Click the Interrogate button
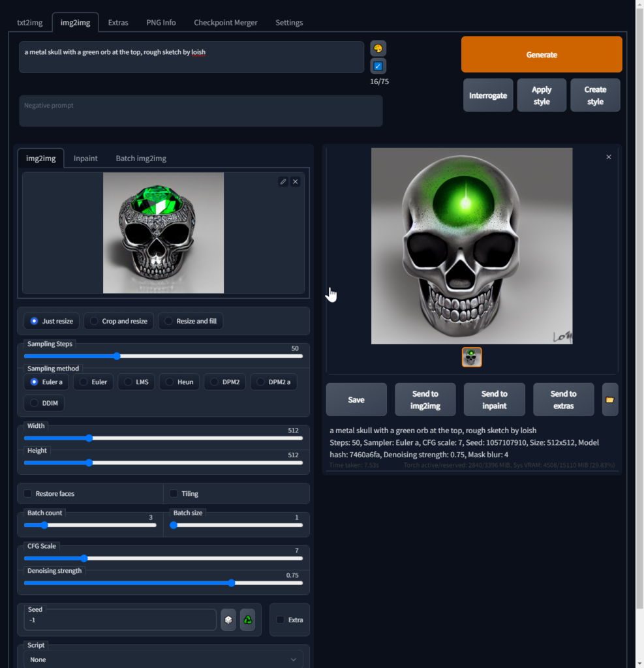Image resolution: width=644 pixels, height=668 pixels. click(x=487, y=95)
